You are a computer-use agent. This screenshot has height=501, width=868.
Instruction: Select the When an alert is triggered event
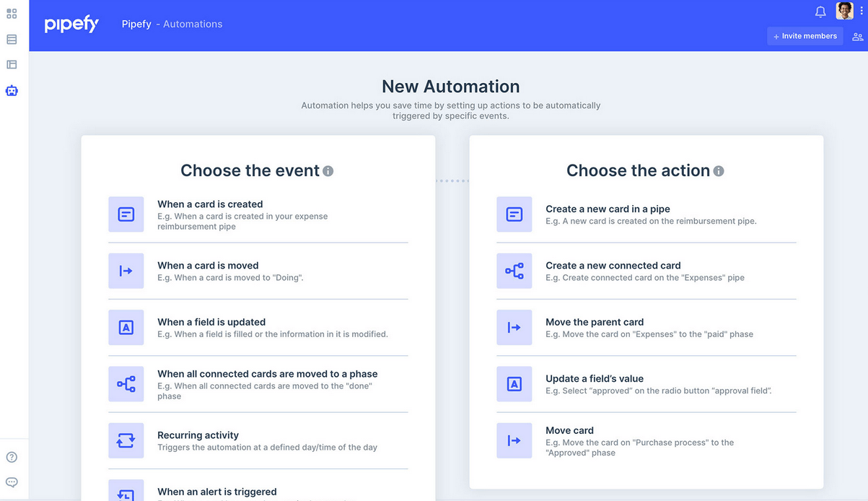[x=258, y=490]
